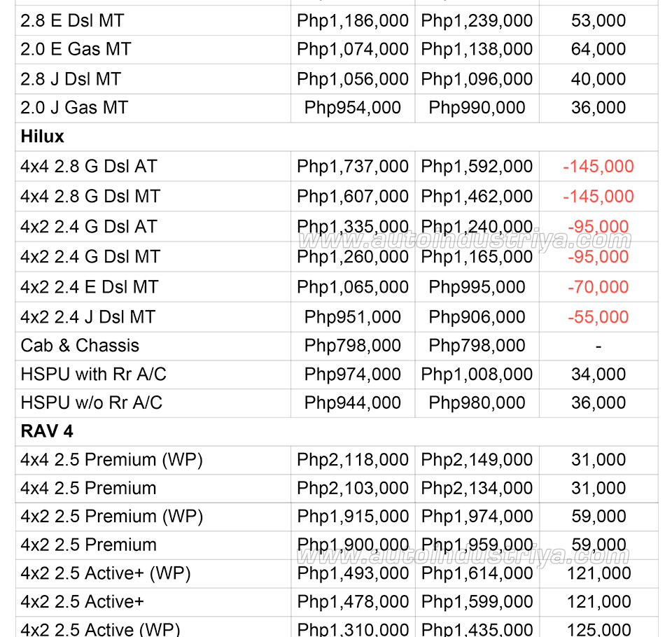This screenshot has width=672, height=637.
Task: Click the Php954,000 price cell
Action: (x=353, y=107)
